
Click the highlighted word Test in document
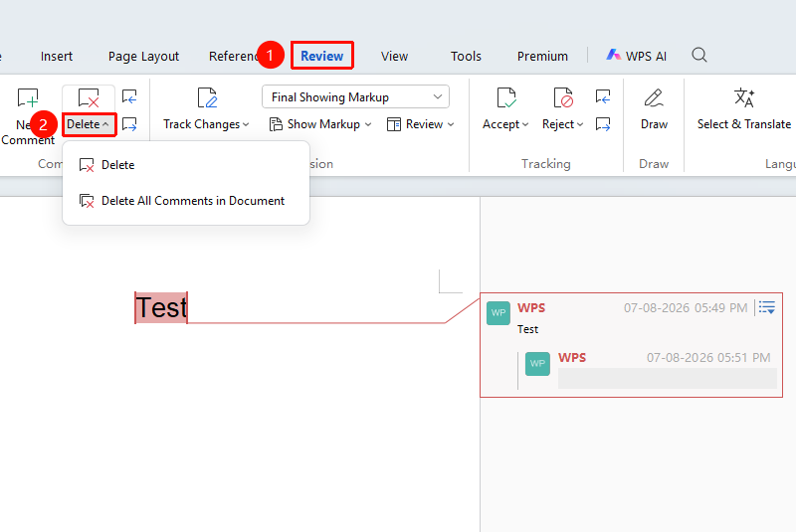tap(161, 307)
